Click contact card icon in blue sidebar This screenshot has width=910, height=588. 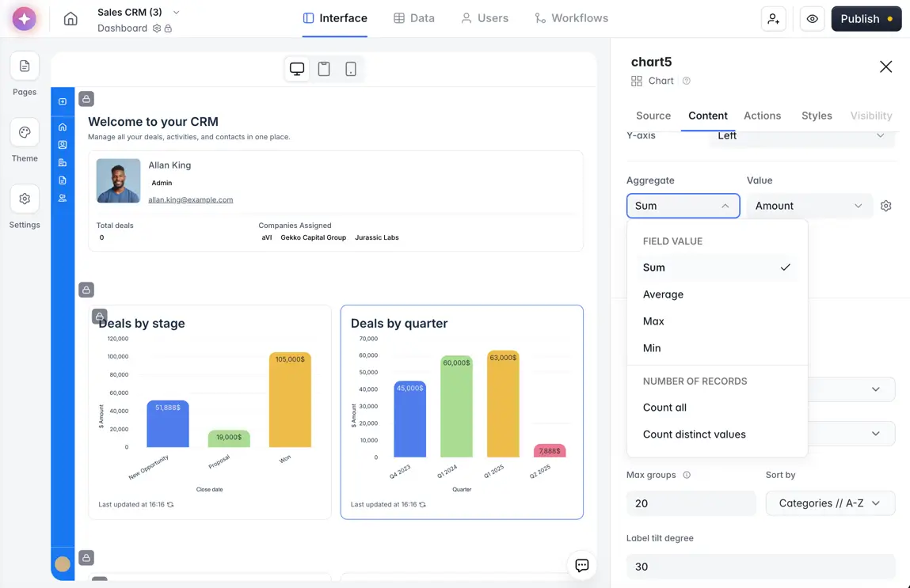coord(63,144)
